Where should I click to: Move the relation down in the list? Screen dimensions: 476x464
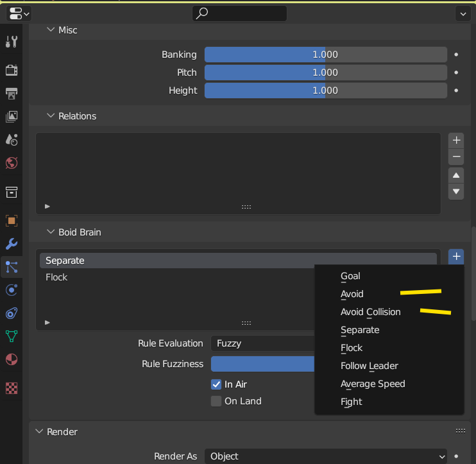[456, 191]
